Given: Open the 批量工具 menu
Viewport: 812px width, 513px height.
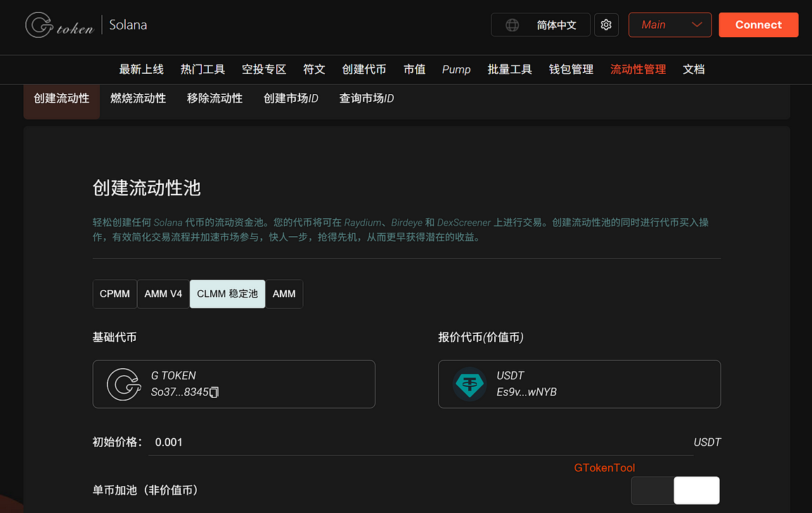Looking at the screenshot, I should tap(510, 70).
